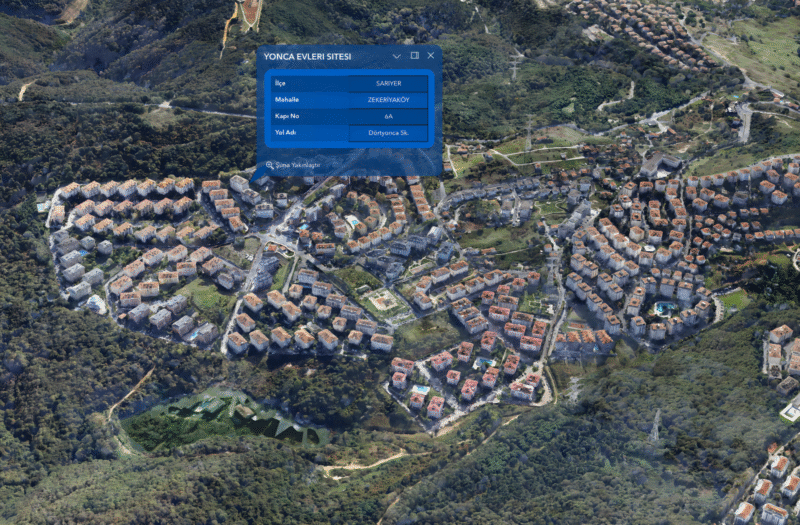
Task: Select the SARIYER value cell
Action: point(387,83)
